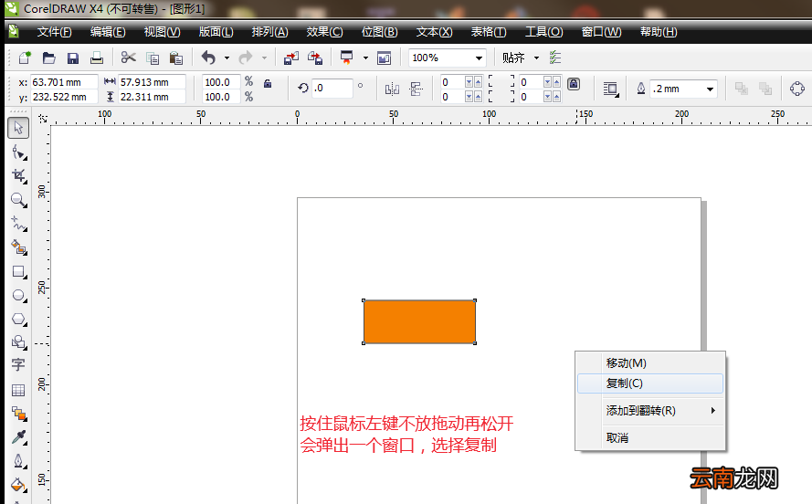This screenshot has height=504, width=812.
Task: Open the 工具(O) menu
Action: click(543, 32)
